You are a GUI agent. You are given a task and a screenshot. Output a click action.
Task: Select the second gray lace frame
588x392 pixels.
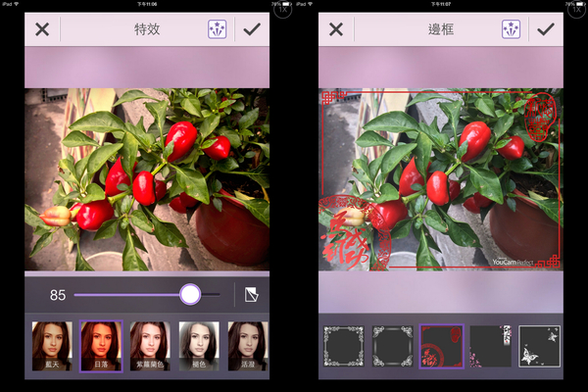392,346
